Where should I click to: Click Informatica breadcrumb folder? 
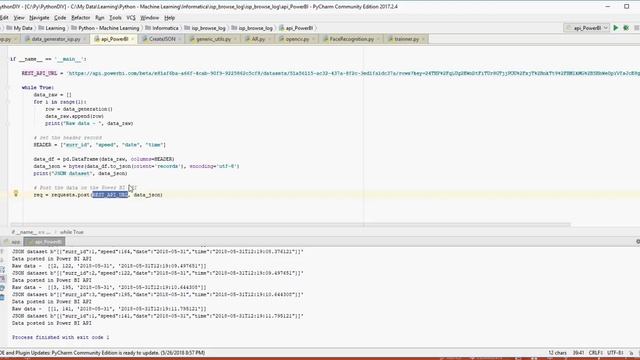point(162,28)
